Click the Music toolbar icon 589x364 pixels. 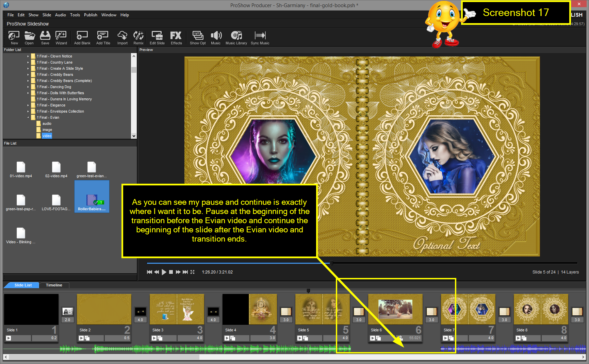(x=216, y=37)
